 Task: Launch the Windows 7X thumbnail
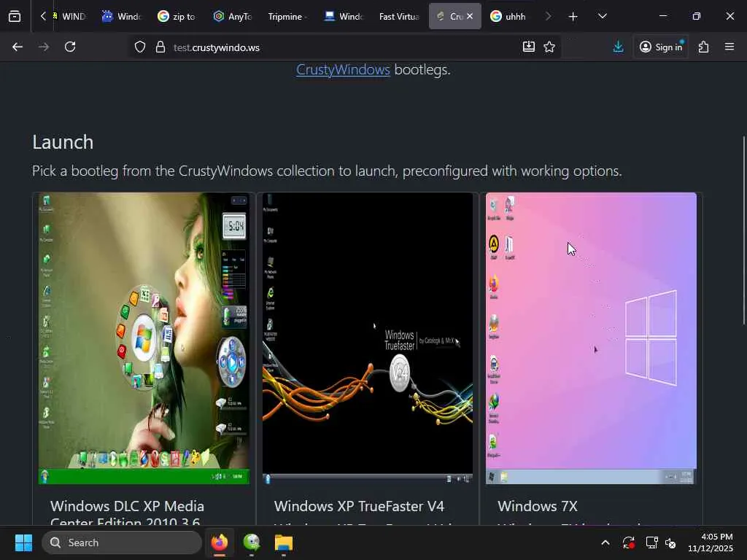coord(591,338)
